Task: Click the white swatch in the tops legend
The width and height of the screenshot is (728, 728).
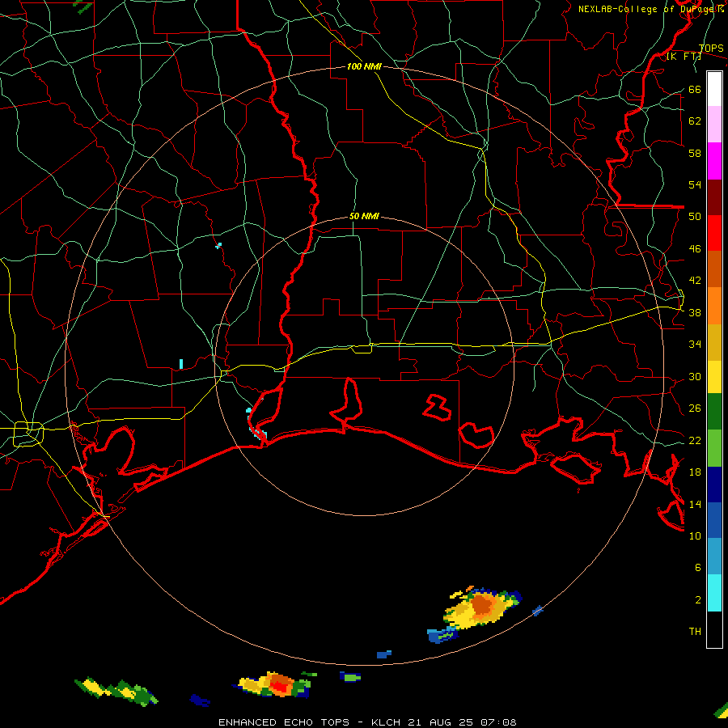Action: pyautogui.click(x=714, y=89)
